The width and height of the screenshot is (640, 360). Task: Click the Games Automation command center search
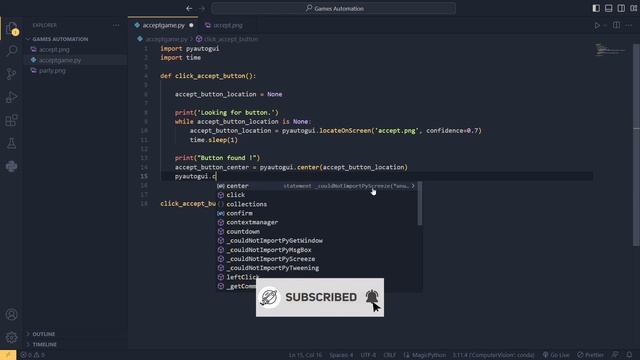(x=333, y=8)
